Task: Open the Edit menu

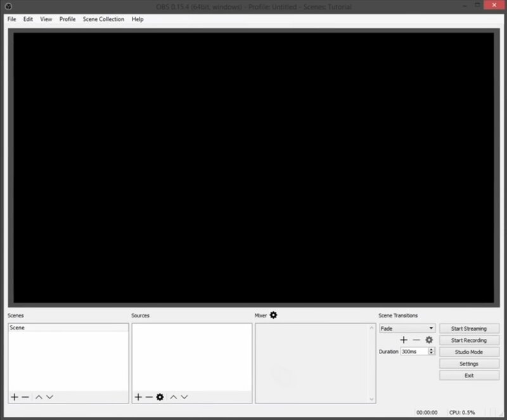Action: pyautogui.click(x=28, y=19)
